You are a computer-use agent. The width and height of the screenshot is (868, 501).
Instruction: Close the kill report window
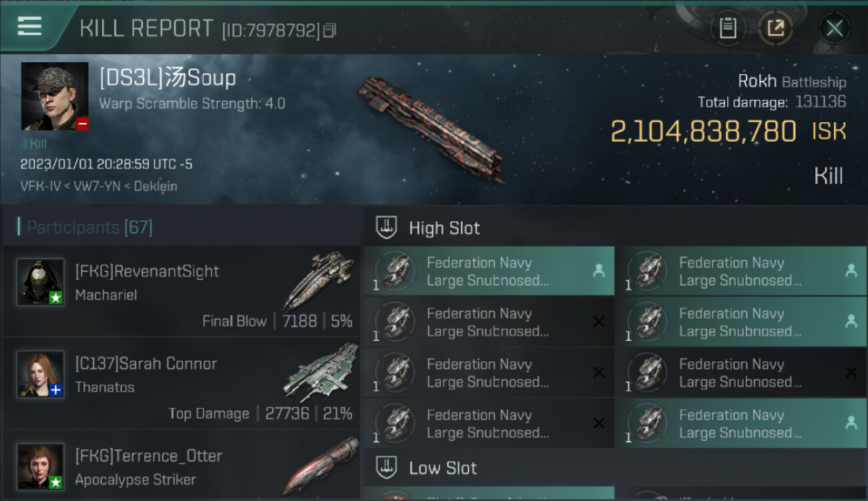click(x=834, y=28)
